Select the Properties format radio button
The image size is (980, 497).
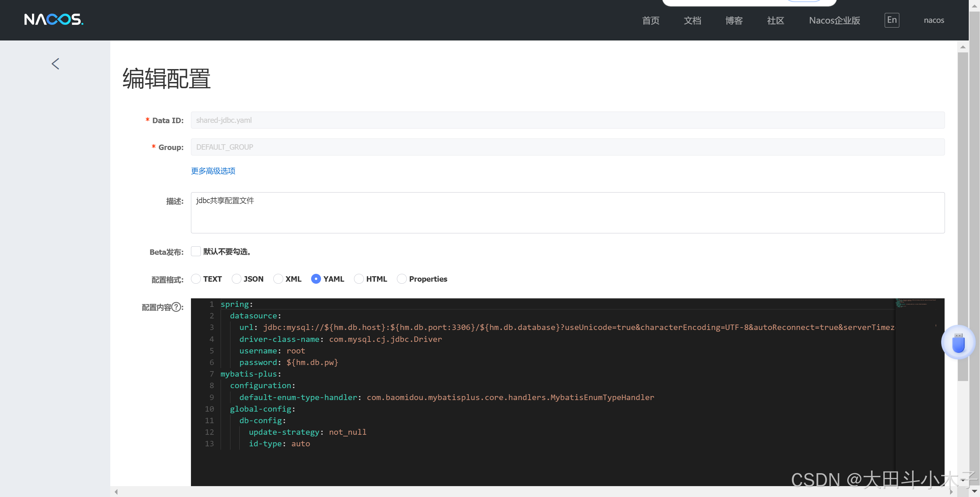pos(402,279)
